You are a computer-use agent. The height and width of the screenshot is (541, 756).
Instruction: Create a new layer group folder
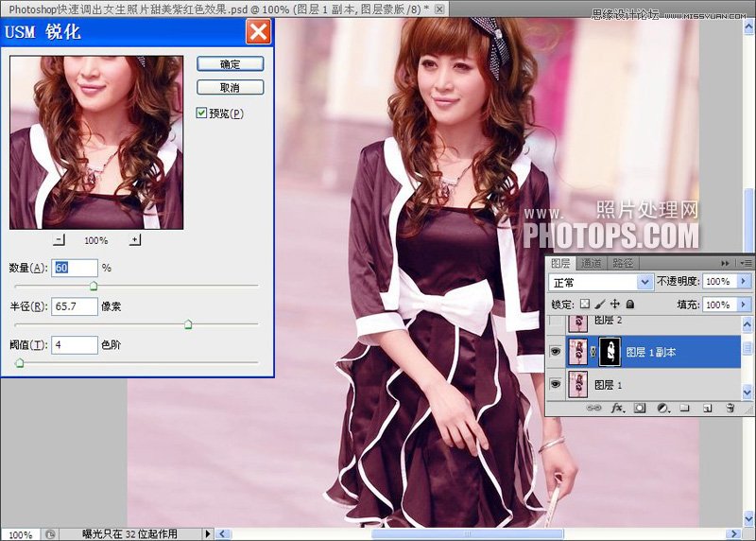point(684,409)
